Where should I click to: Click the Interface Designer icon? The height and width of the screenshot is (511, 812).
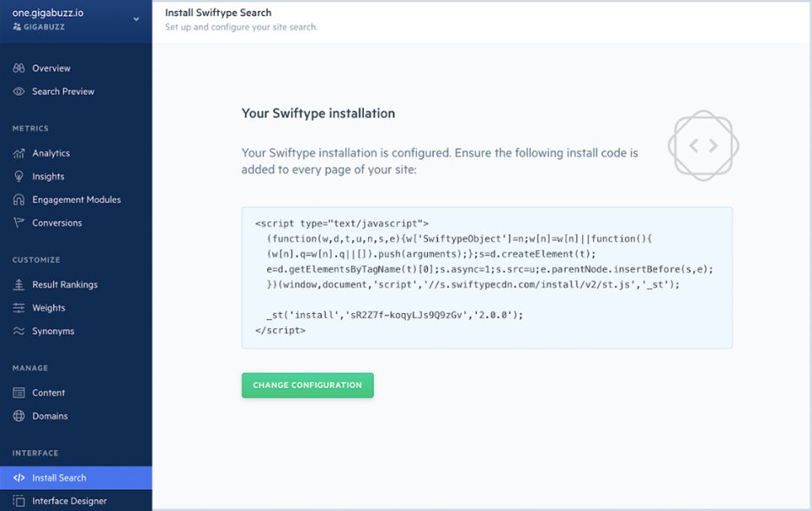tap(19, 501)
